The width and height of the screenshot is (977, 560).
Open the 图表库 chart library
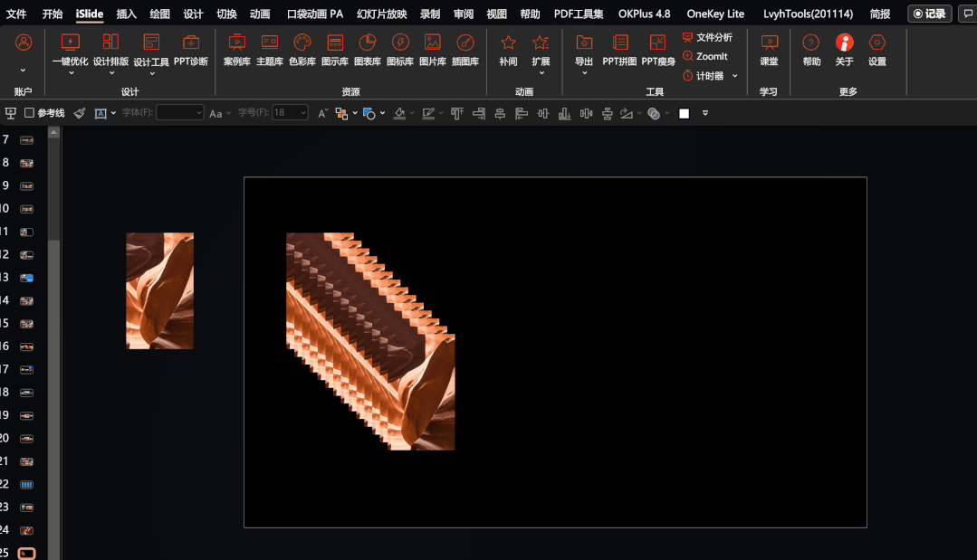[367, 49]
